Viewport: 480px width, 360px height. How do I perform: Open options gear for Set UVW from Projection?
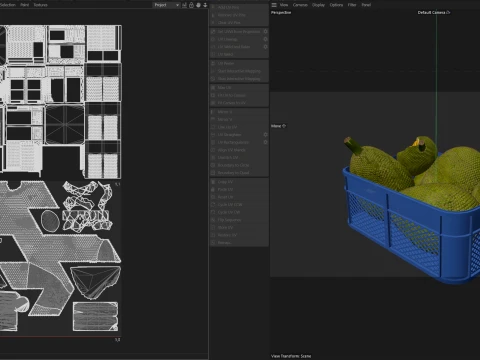click(x=265, y=31)
